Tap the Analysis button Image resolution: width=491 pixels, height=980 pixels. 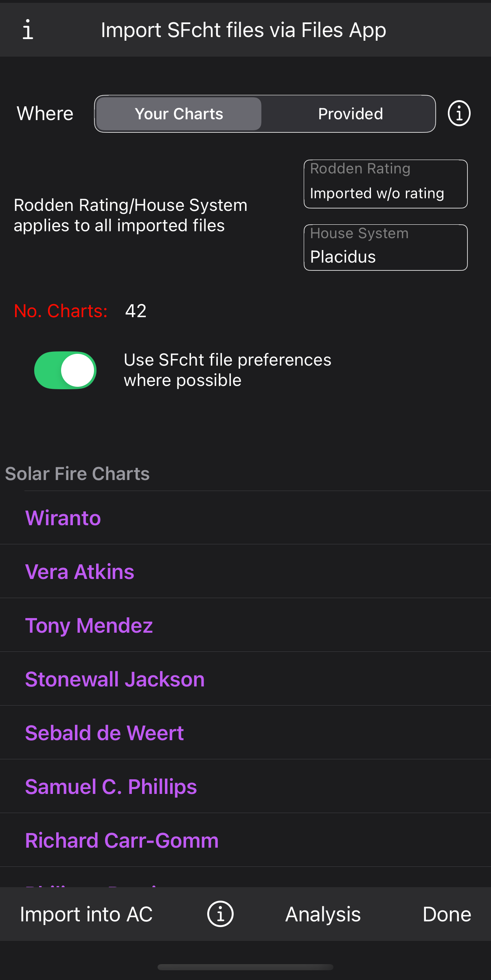tap(323, 914)
